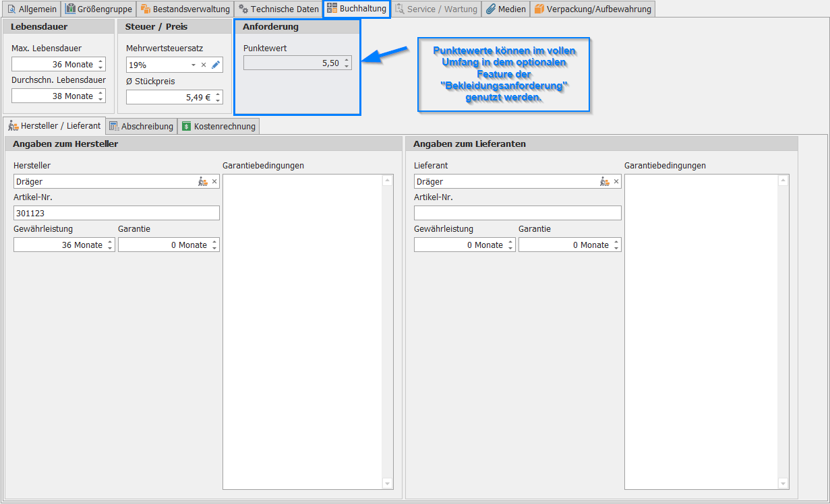Screen dimensions: 830x504
Task: Open the Technische Daten tab
Action: (278, 9)
